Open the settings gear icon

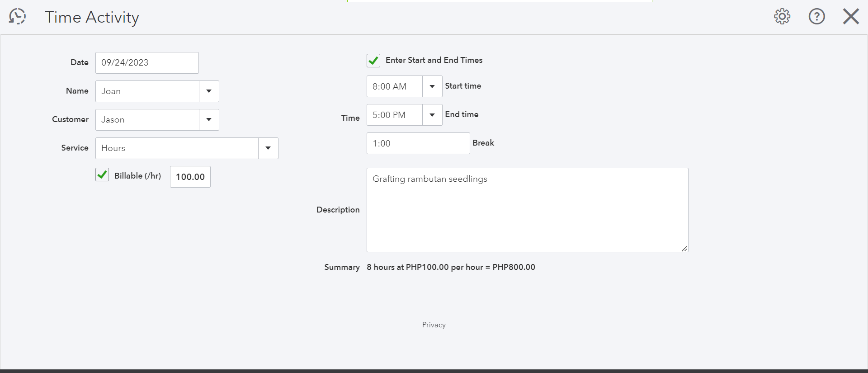click(782, 17)
